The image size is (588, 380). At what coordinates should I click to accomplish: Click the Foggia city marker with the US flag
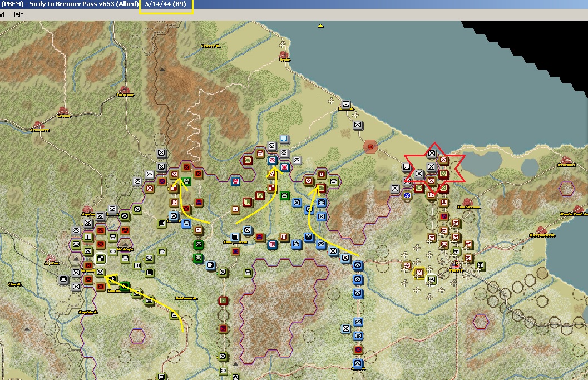[456, 265]
